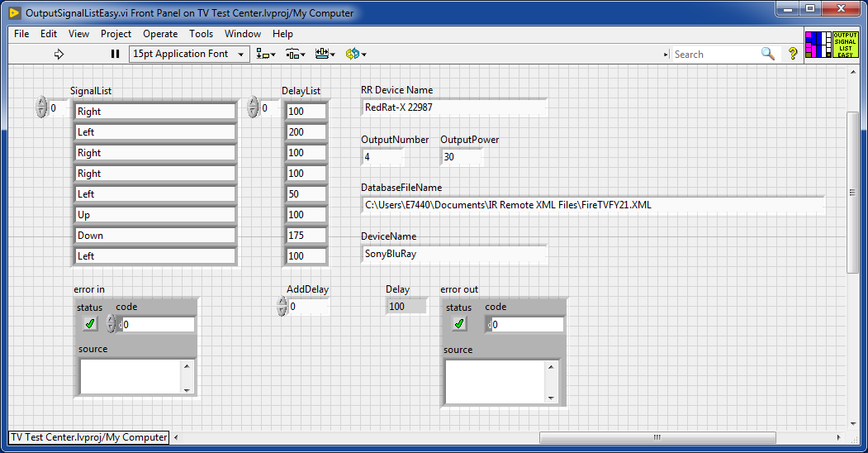
Task: Open the Tools menu
Action: click(201, 34)
